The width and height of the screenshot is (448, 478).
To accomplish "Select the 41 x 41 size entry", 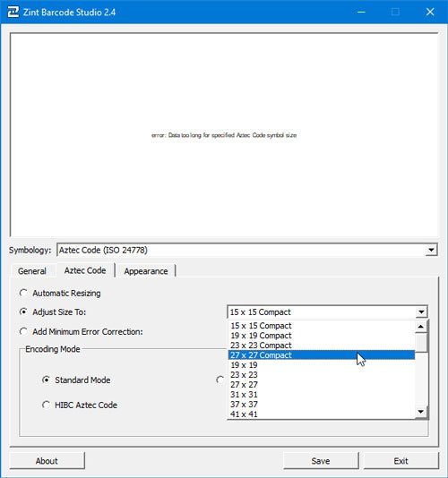I will point(322,414).
